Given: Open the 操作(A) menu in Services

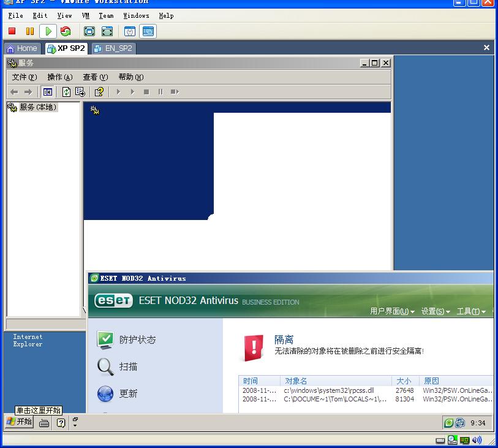Looking at the screenshot, I should [60, 77].
